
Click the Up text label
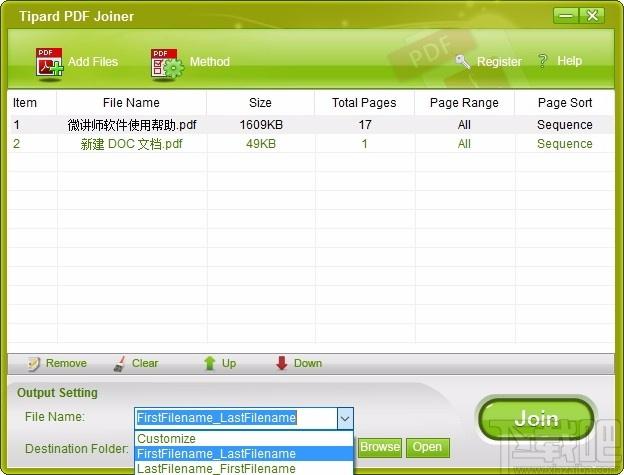point(229,363)
